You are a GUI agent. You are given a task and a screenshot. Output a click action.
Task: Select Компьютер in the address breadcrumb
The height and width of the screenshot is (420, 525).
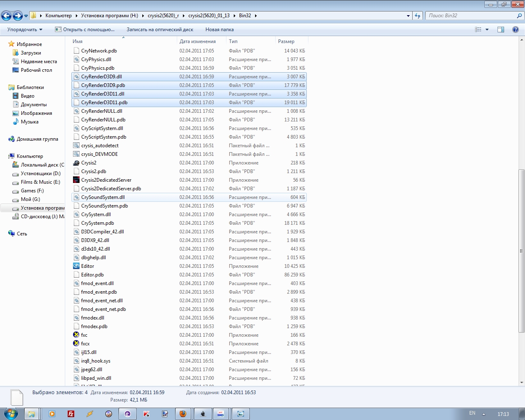click(x=58, y=16)
